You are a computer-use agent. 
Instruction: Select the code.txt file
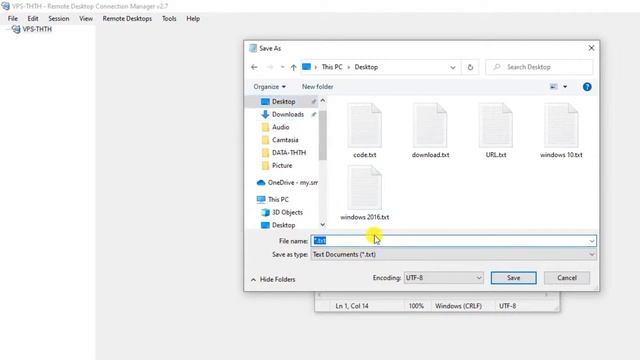click(364, 131)
